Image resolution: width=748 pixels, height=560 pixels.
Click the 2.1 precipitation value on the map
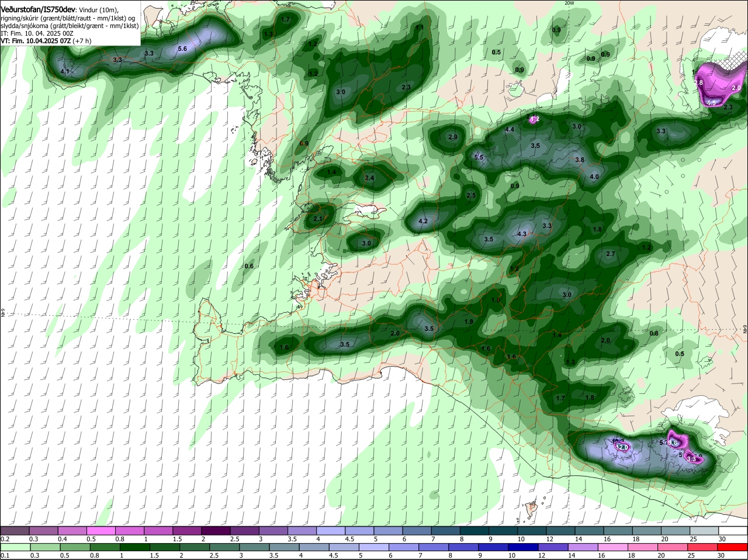[318, 219]
